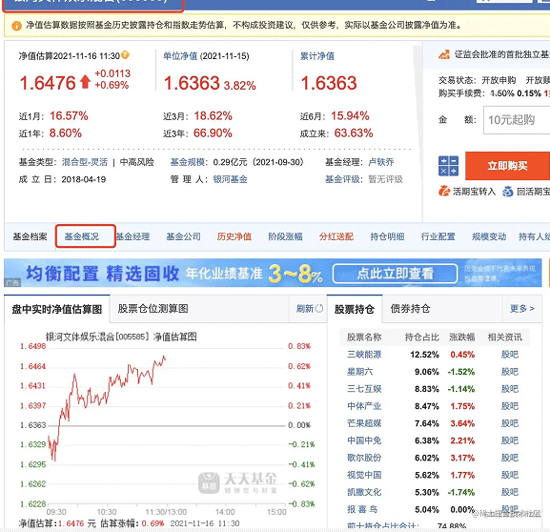Click 股吧 link for 歌尔股份

pos(510,458)
